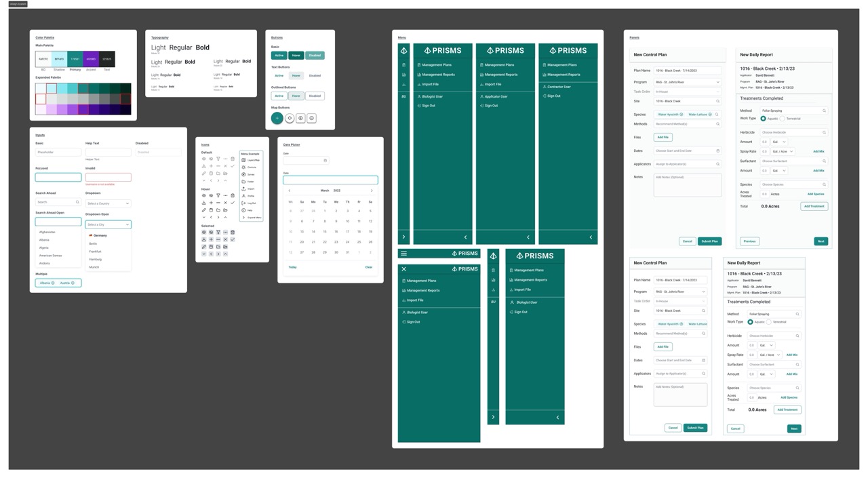The width and height of the screenshot is (868, 478).
Task: Click the zoom-in map button
Action: coord(300,118)
